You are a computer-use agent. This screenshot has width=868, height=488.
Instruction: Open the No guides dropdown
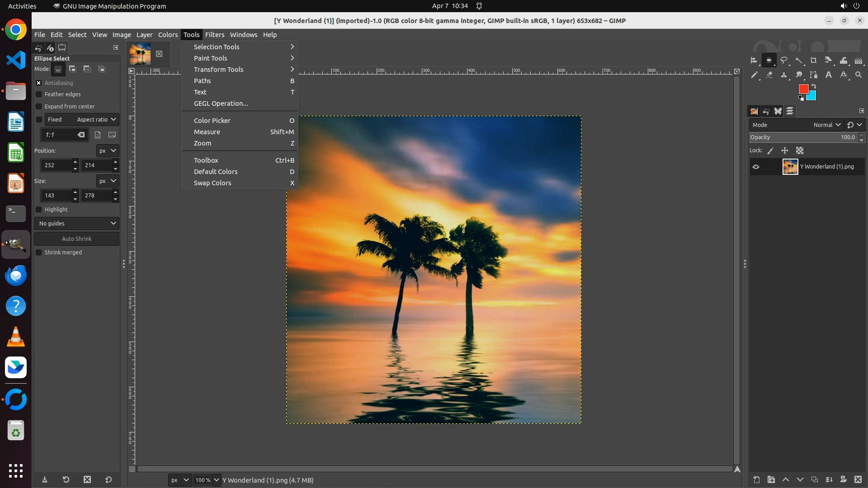(76, 223)
